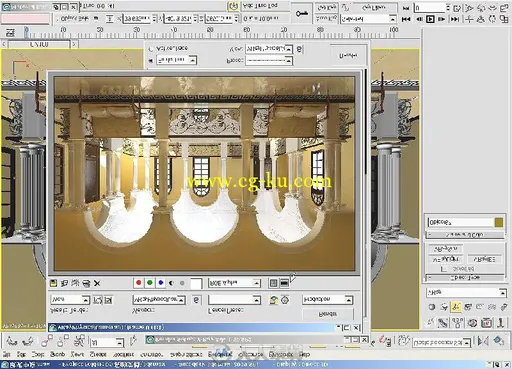Open Area to Render dropdown in frame window
This screenshot has height=369, width=512.
pyautogui.click(x=70, y=300)
